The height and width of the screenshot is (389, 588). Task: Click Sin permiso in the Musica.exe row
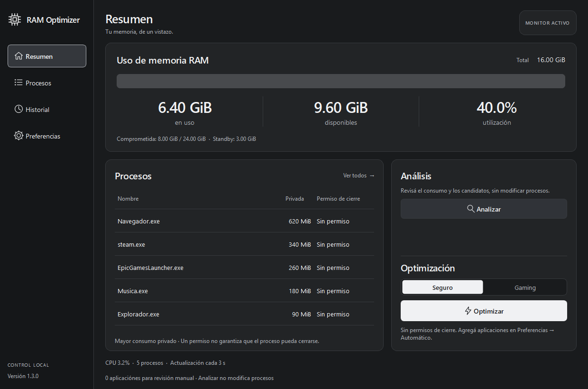point(333,291)
